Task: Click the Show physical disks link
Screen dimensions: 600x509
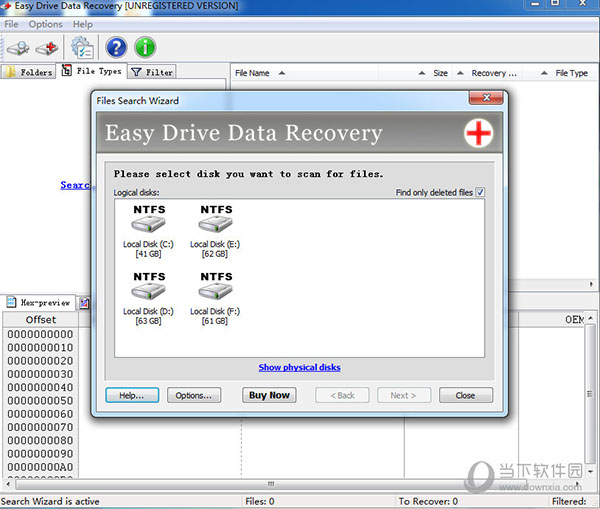Action: 299,367
